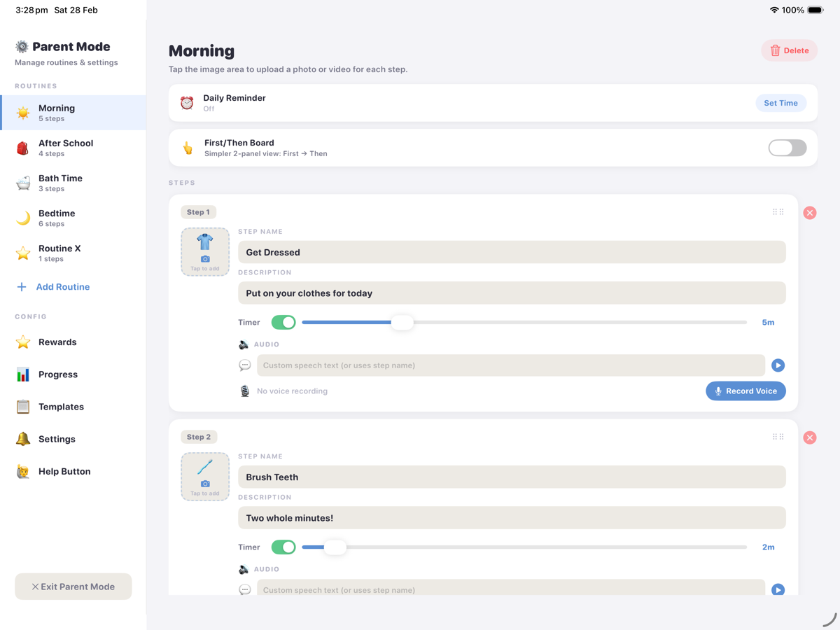Click the Help Button person icon
Screen dimensions: 840x630
[23, 471]
